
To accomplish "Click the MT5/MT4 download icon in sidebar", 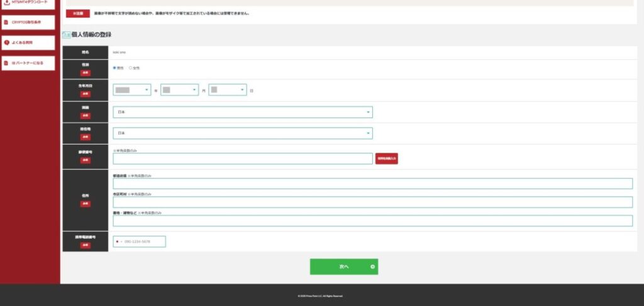I will 6,2.
